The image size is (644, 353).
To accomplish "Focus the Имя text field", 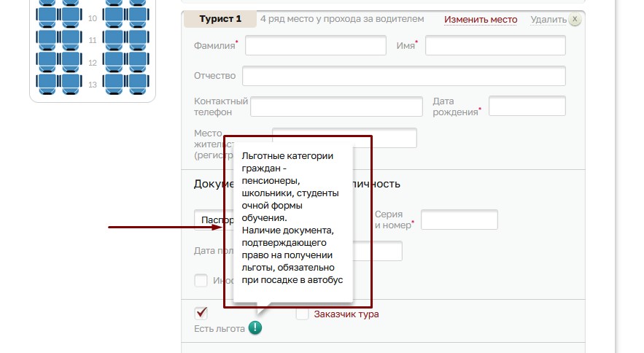I will 495,46.
